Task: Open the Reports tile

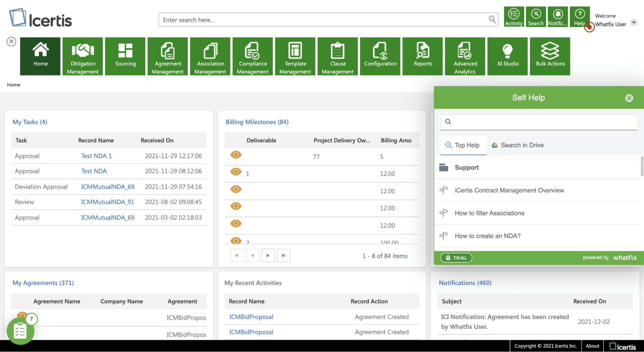Action: point(423,56)
